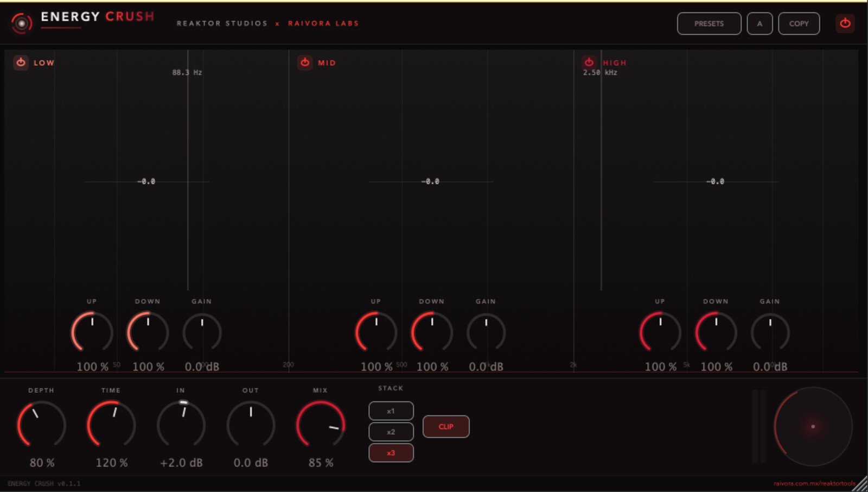Click the 120 % time value
868x492 pixels.
point(112,463)
